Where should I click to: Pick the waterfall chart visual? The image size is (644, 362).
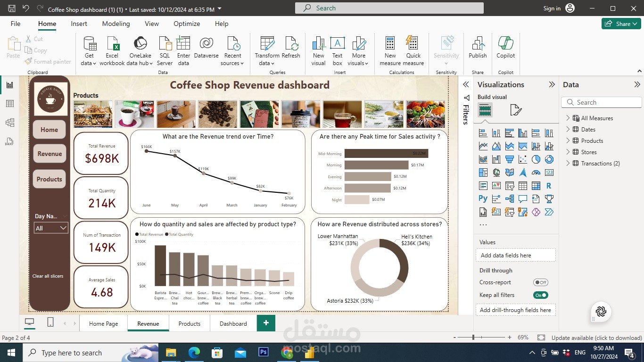pos(496,159)
